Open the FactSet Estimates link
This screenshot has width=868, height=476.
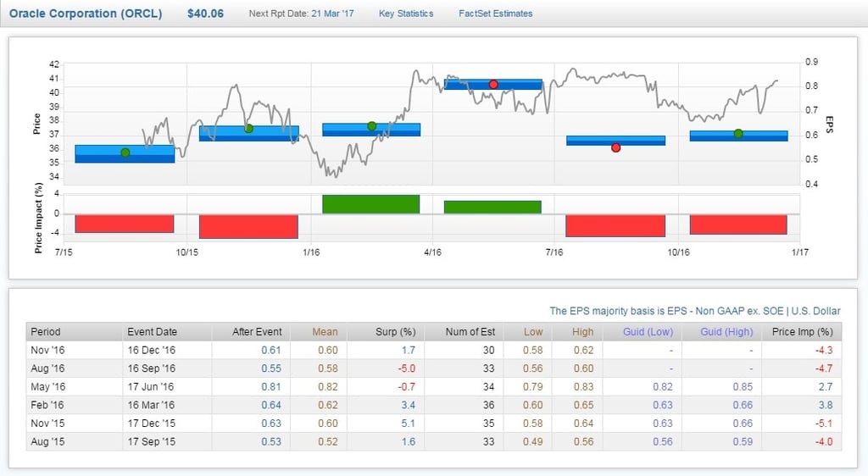pyautogui.click(x=495, y=14)
